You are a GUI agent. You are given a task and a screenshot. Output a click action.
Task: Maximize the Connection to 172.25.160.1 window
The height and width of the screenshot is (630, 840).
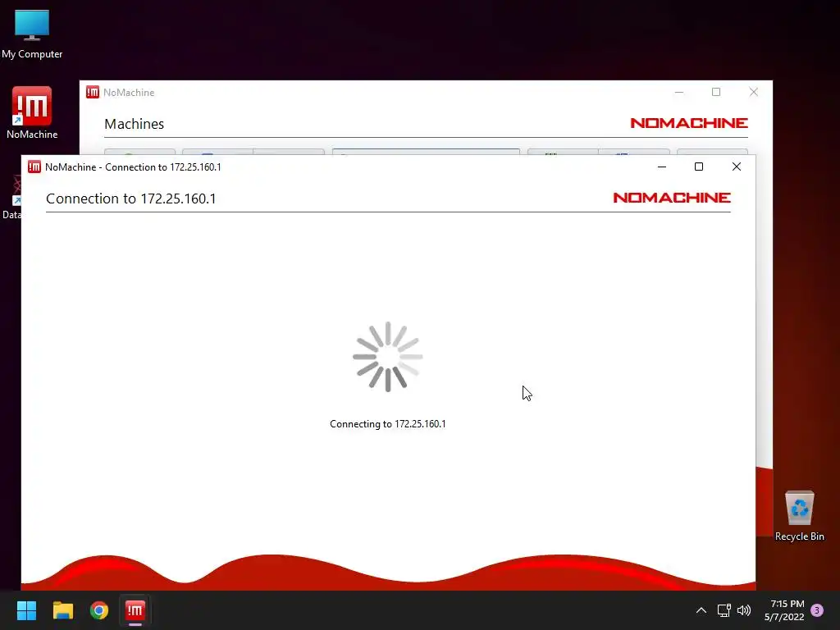point(699,167)
